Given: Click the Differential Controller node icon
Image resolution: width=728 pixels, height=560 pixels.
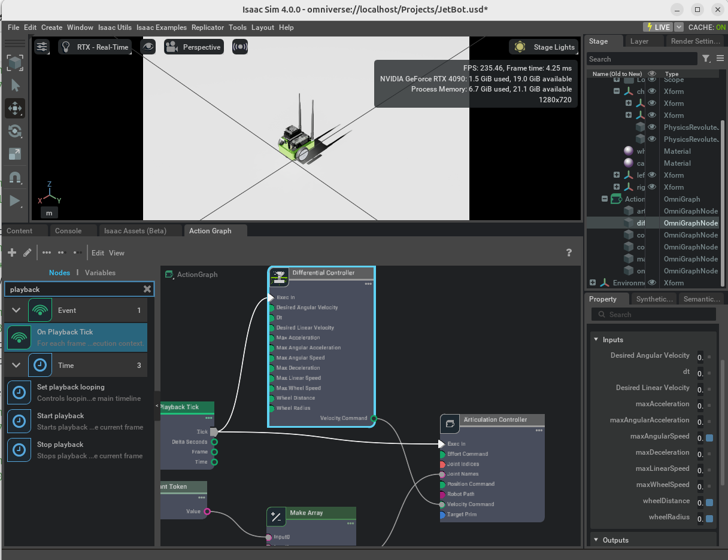Looking at the screenshot, I should [x=278, y=276].
